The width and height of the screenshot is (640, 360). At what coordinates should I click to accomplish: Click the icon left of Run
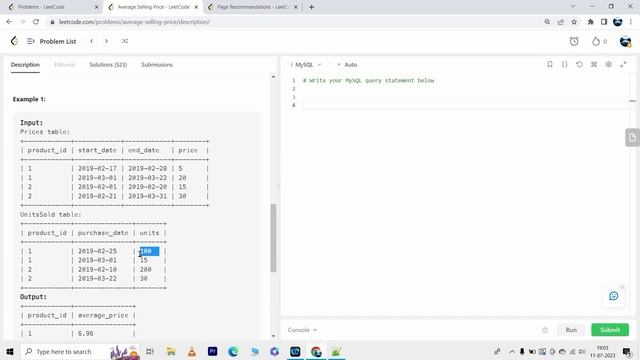point(545,330)
